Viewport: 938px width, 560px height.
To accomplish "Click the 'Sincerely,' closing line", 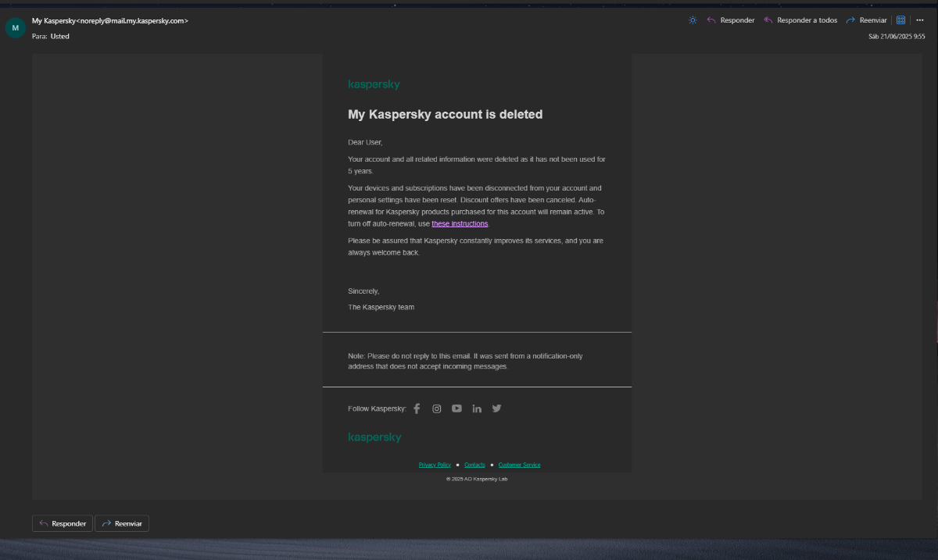I will pos(363,291).
